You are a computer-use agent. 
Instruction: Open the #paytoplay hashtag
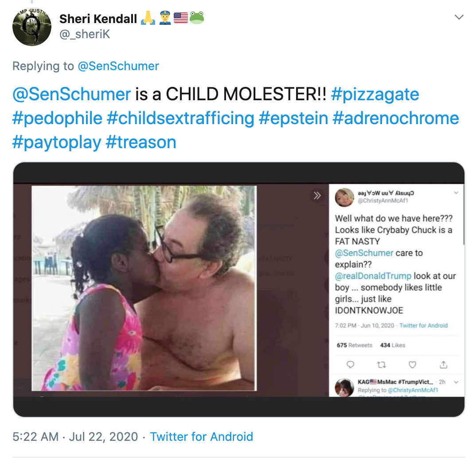(56, 142)
